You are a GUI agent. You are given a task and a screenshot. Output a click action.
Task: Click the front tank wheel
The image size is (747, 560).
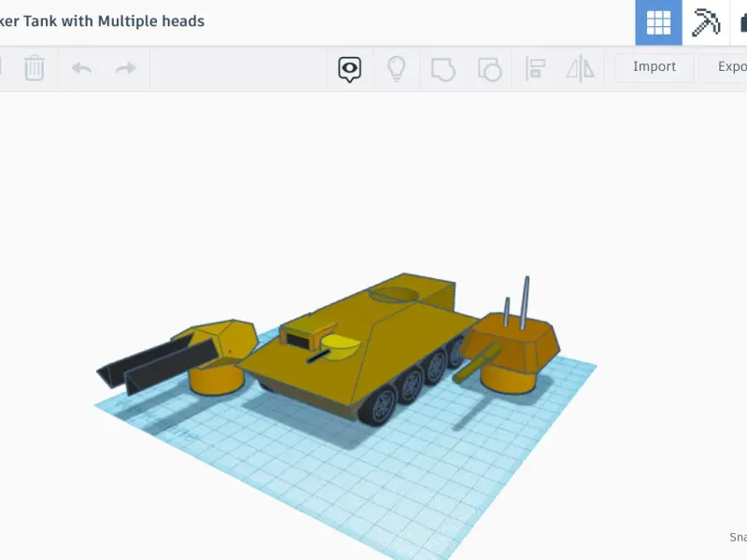tap(380, 406)
